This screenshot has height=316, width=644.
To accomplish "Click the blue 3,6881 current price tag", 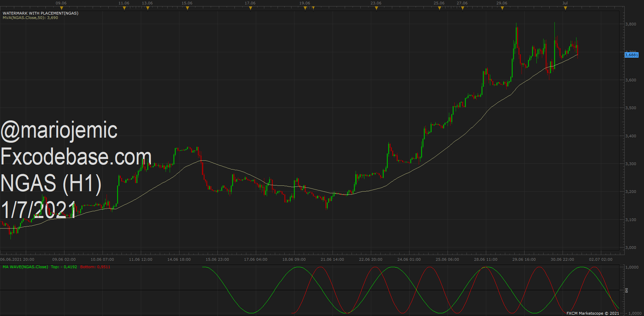I will 631,55.
